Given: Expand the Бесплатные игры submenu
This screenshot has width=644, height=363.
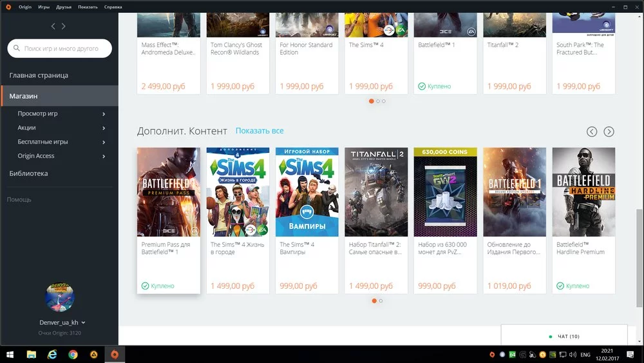Looking at the screenshot, I should pyautogui.click(x=104, y=142).
